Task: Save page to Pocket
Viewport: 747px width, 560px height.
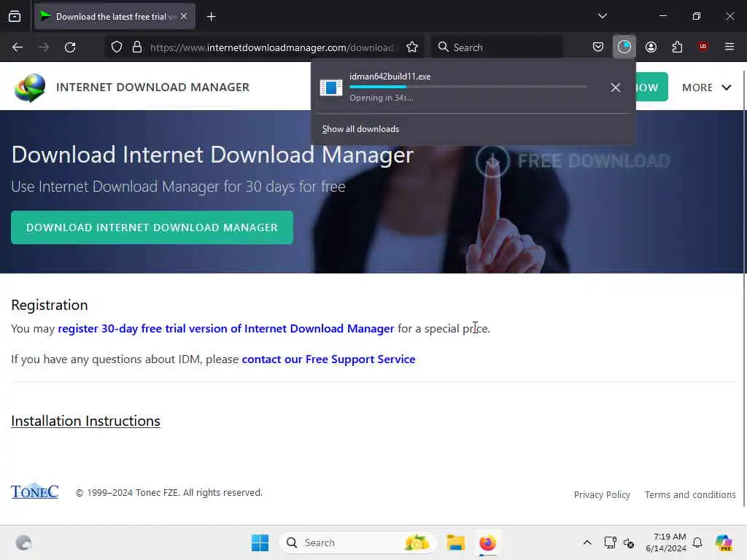Action: (x=598, y=47)
